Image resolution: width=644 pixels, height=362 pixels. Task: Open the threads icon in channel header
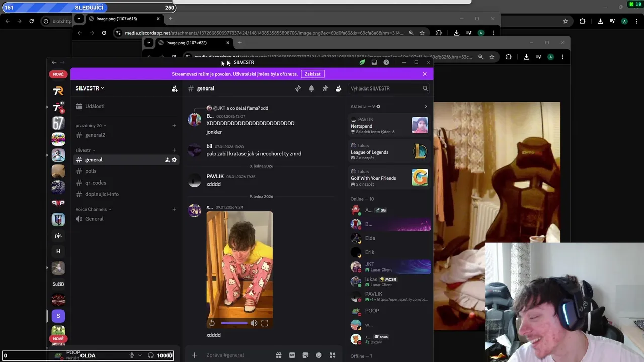(x=298, y=88)
